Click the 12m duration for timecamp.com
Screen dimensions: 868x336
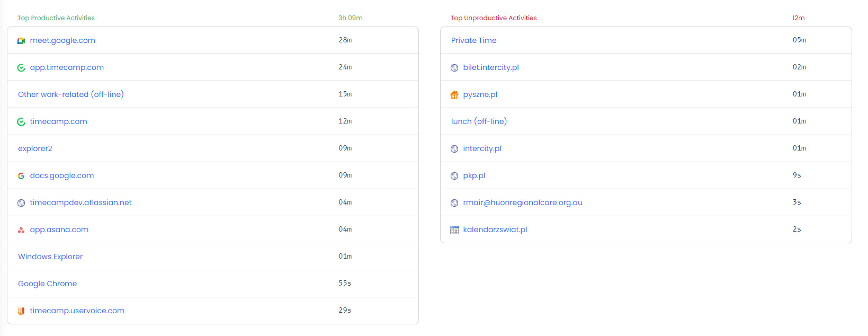click(345, 121)
